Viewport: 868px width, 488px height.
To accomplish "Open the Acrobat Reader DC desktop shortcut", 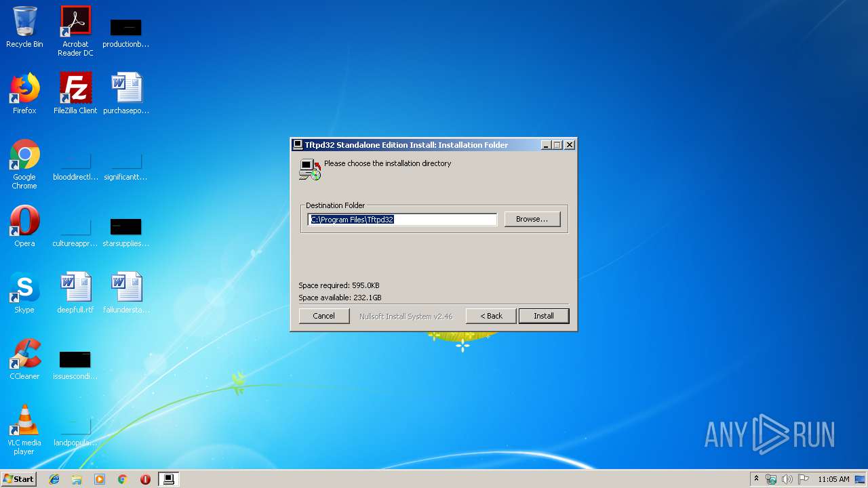I will pos(75,31).
